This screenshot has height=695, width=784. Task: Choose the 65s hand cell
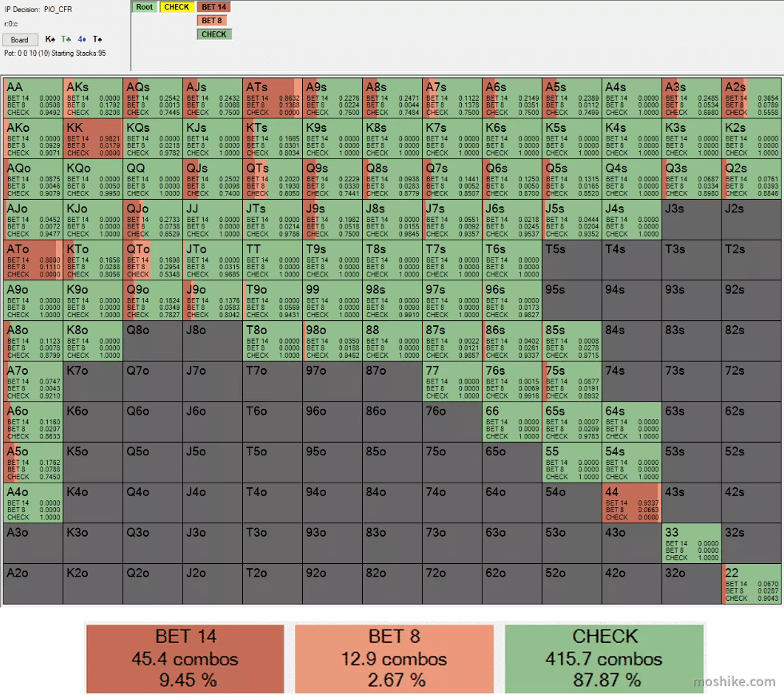pos(572,422)
